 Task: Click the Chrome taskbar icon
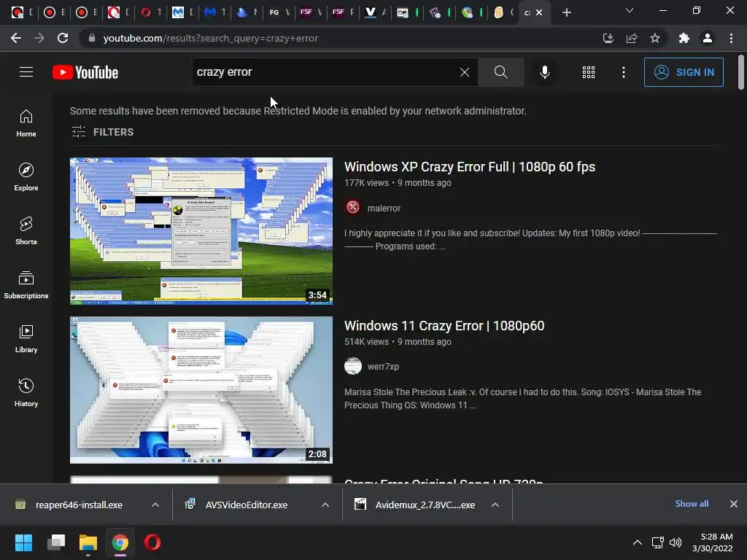[120, 542]
